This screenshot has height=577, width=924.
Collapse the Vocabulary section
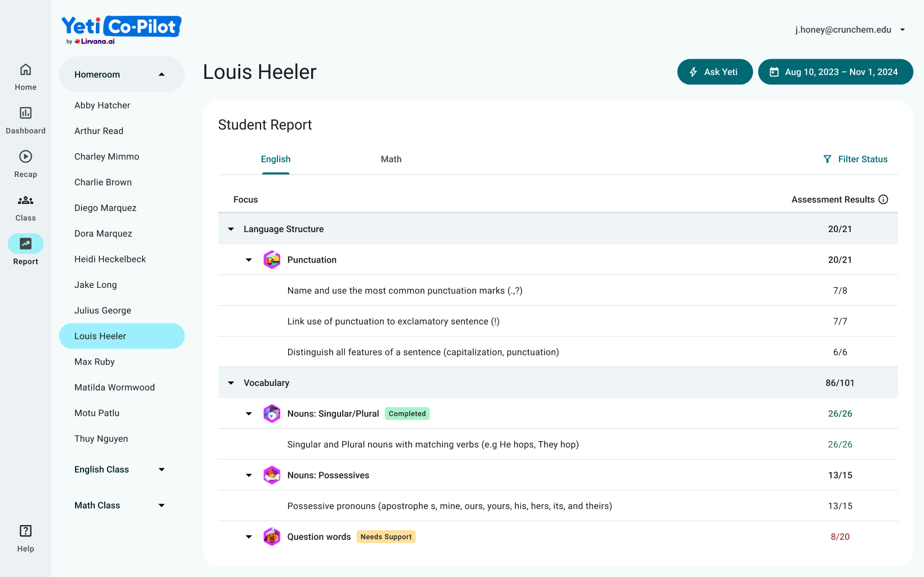[x=231, y=383]
